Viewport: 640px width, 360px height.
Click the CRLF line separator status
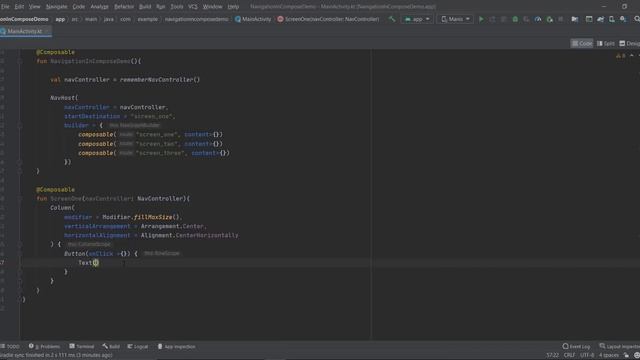coord(569,355)
